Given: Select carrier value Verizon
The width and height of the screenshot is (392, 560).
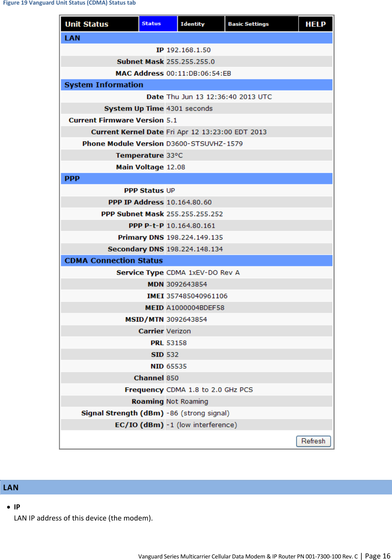Looking at the screenshot, I should pyautogui.click(x=178, y=331).
